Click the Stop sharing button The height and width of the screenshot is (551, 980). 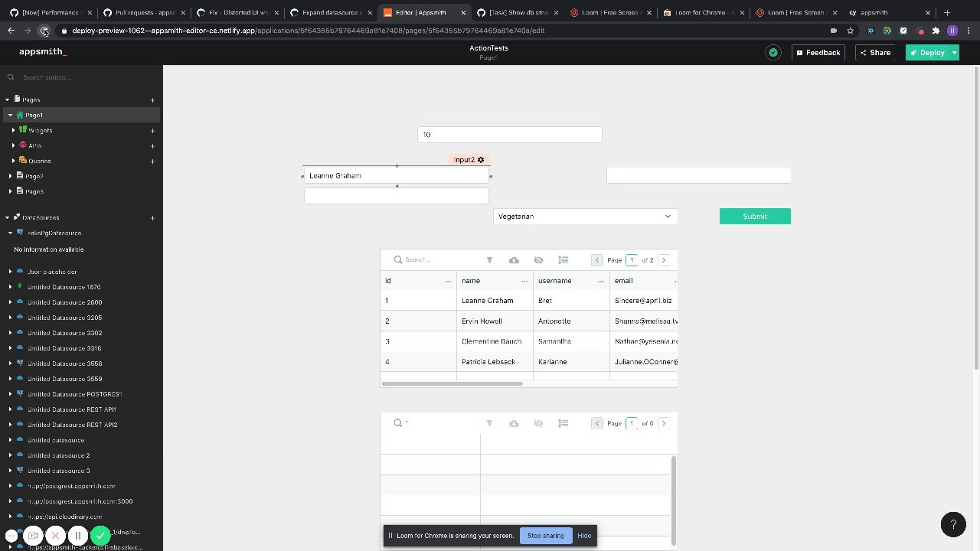(546, 536)
